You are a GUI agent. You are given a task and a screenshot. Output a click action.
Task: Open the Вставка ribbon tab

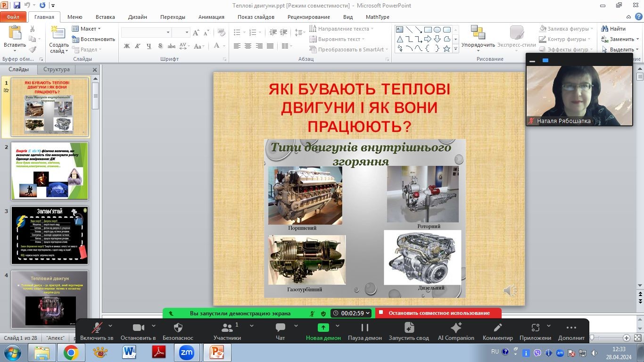tap(105, 17)
